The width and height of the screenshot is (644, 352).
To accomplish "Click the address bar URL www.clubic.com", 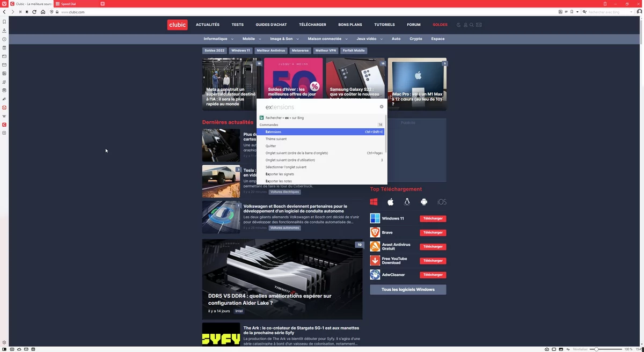I will click(x=73, y=12).
